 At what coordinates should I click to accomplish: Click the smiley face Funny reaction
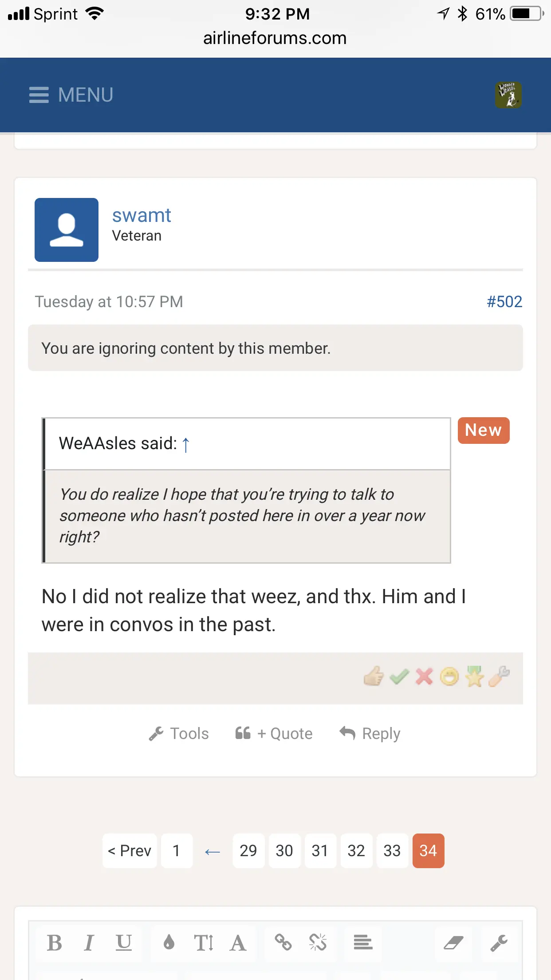[x=449, y=677]
